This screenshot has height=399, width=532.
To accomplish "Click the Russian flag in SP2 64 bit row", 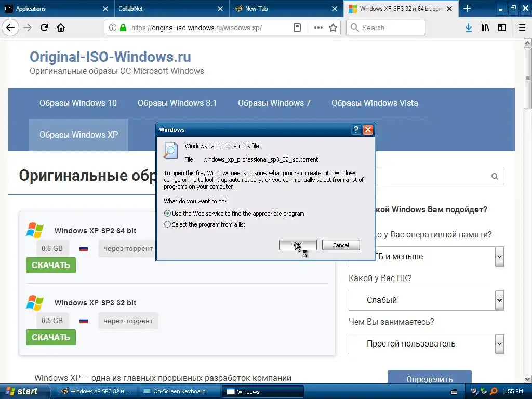I will pyautogui.click(x=84, y=249).
